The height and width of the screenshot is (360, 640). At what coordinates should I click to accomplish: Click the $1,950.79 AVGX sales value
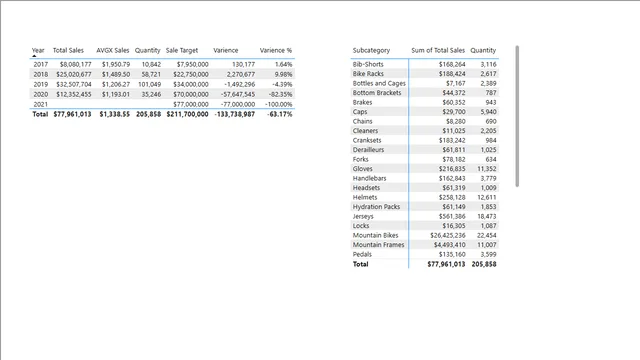(x=116, y=64)
